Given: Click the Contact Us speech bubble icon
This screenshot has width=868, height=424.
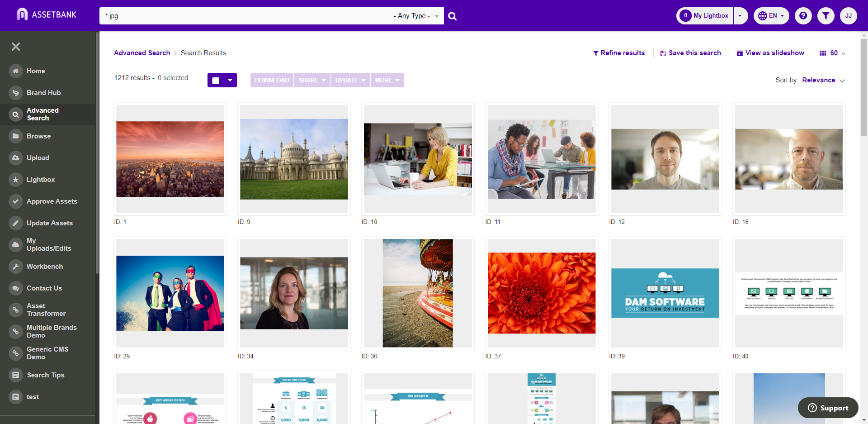Looking at the screenshot, I should point(16,288).
